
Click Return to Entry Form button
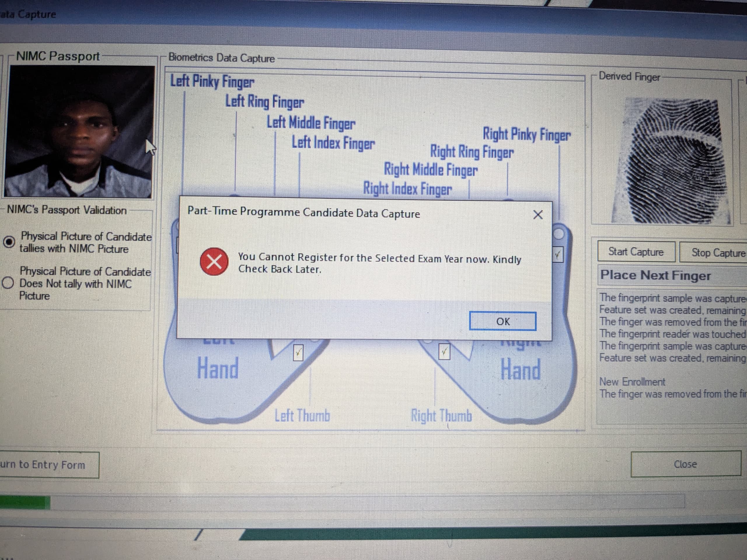click(x=47, y=465)
